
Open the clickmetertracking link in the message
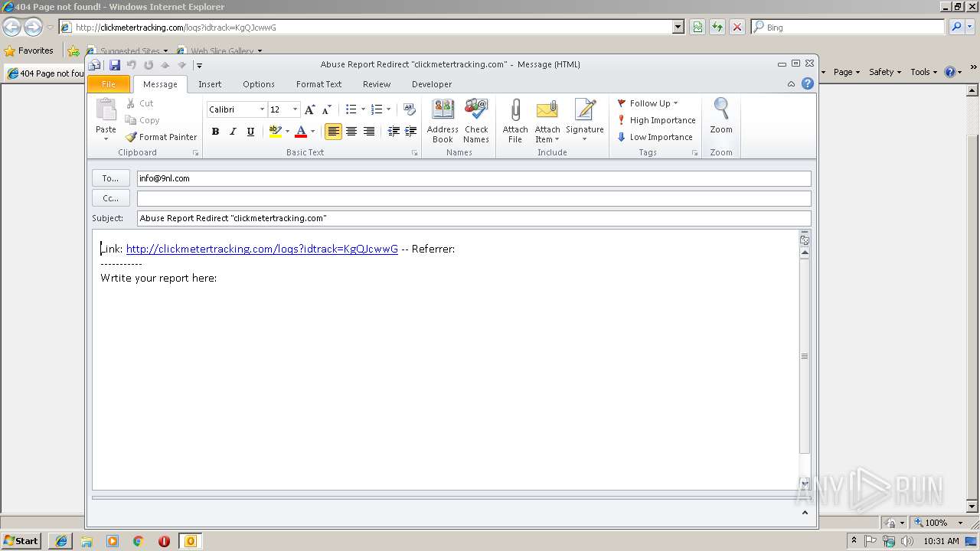coord(262,249)
